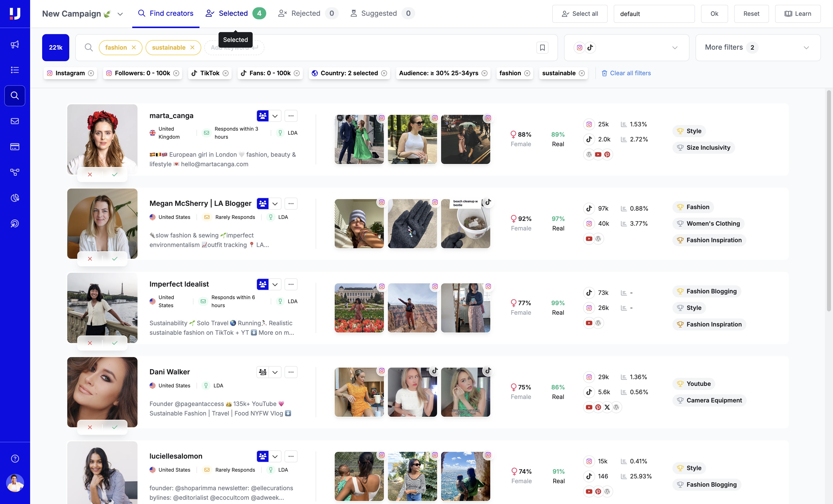833x504 pixels.
Task: Expand the New Campaign name chevron
Action: pyautogui.click(x=120, y=14)
